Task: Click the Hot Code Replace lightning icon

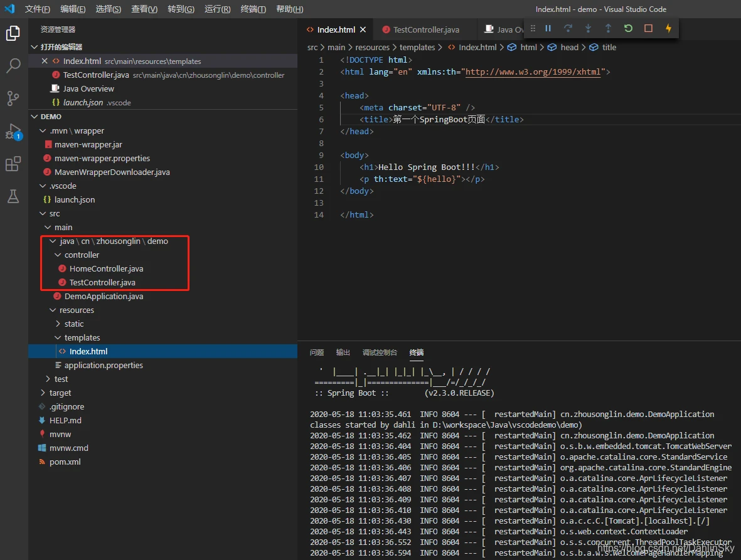Action: (x=668, y=28)
